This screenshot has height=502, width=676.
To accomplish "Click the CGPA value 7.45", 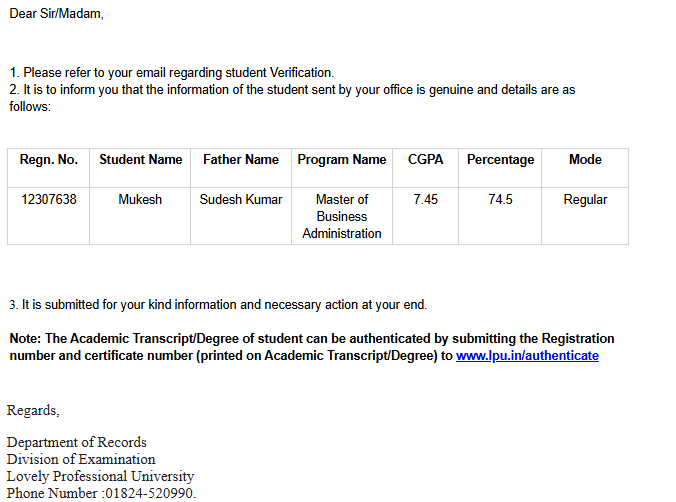I will [426, 199].
